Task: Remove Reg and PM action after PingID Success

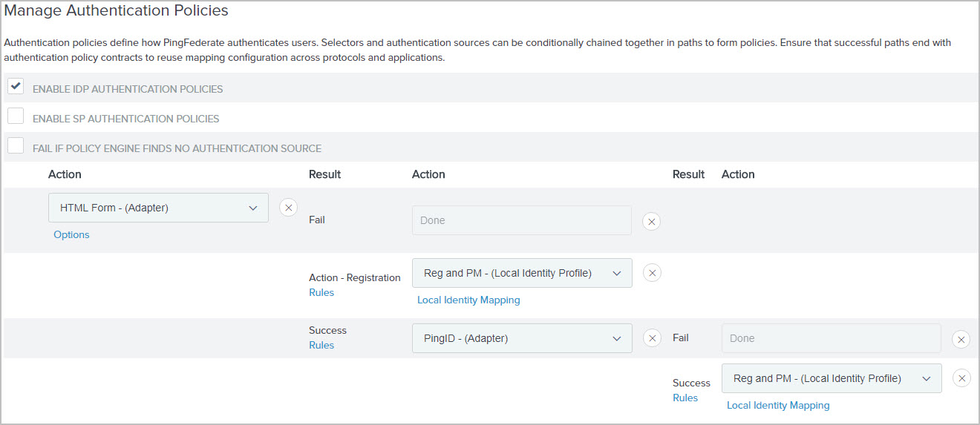Action: [x=961, y=378]
